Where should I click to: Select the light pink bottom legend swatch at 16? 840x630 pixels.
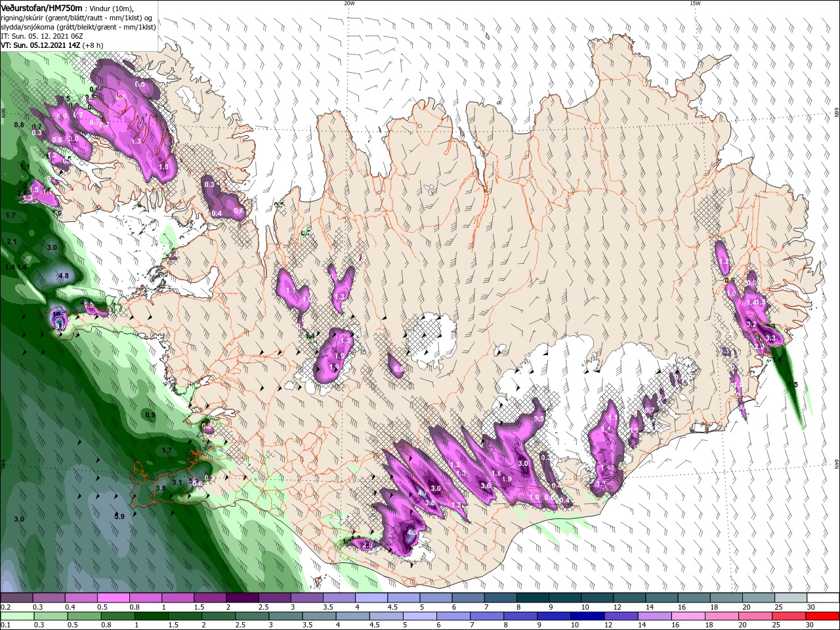(688, 616)
